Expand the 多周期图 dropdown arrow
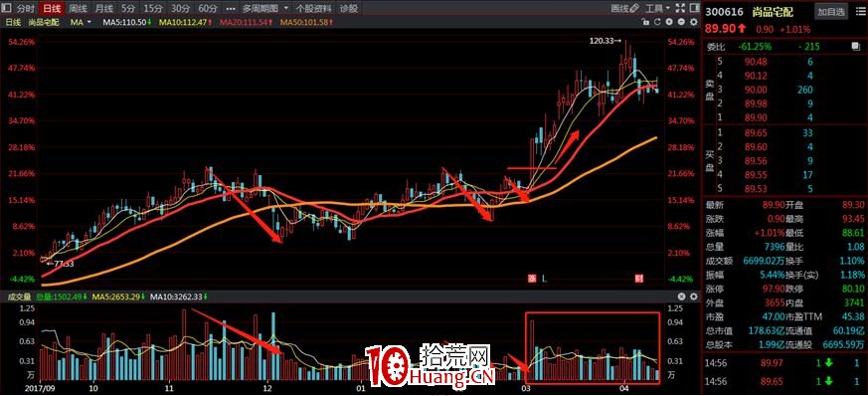 [x=285, y=9]
